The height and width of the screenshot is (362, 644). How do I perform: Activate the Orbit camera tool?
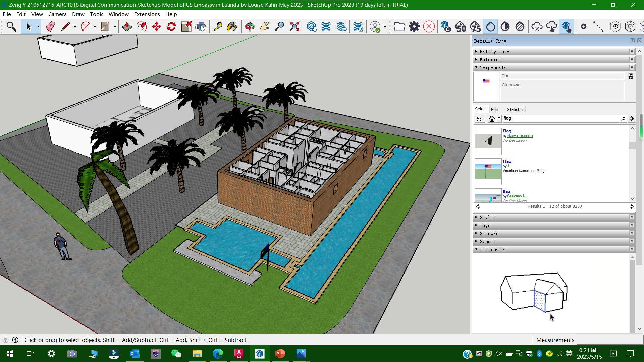[x=250, y=26]
